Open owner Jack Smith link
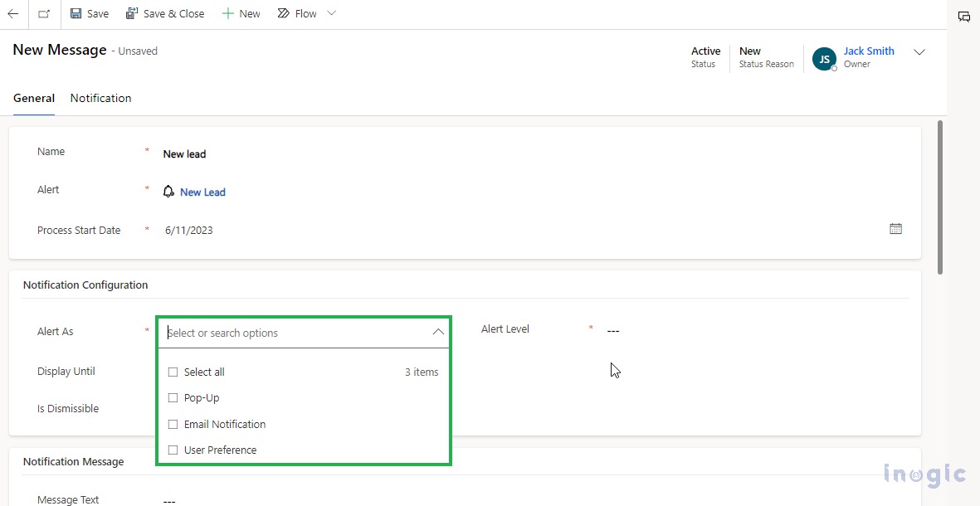The width and height of the screenshot is (980, 506). [869, 51]
